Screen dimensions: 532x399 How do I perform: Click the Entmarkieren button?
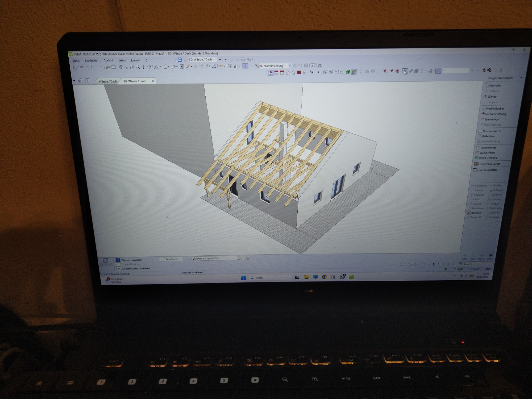(171, 259)
